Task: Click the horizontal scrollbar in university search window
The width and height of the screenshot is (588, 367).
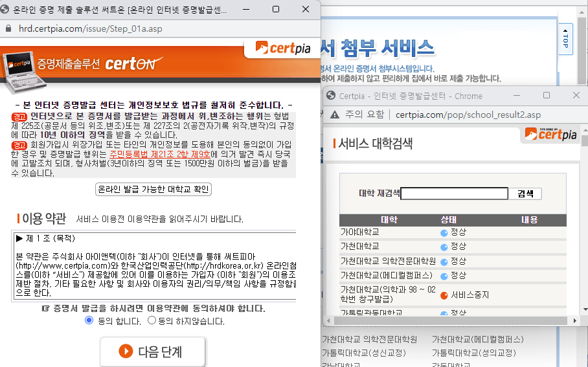Action: tap(450, 320)
